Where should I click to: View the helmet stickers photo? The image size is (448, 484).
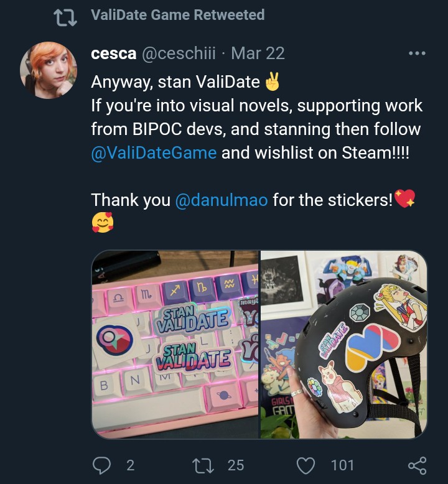click(x=344, y=345)
